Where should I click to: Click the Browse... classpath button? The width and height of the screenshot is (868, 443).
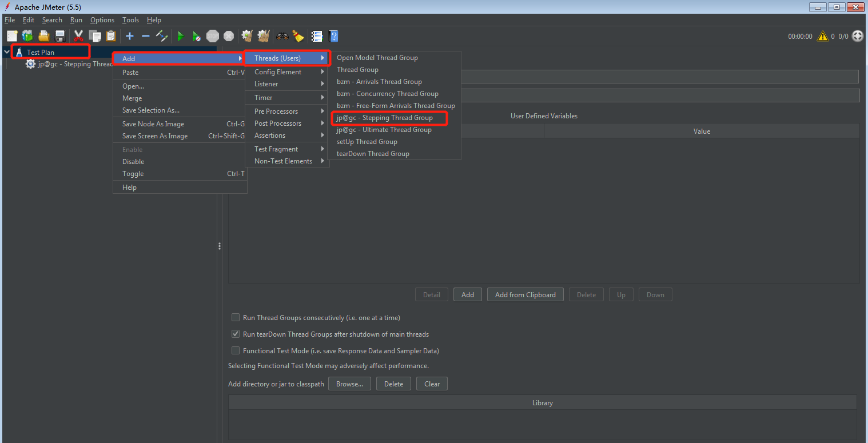tap(349, 384)
